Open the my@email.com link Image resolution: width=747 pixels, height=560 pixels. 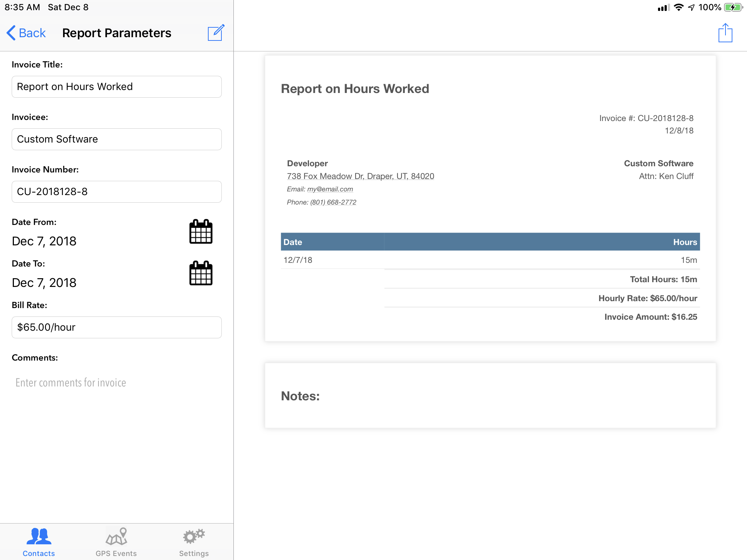coord(330,189)
